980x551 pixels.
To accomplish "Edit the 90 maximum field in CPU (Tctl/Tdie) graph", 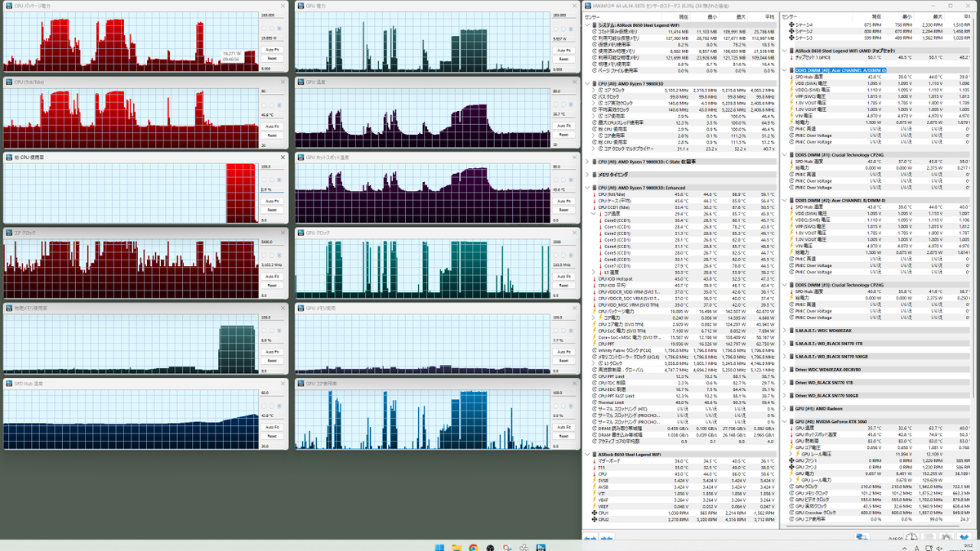I will pyautogui.click(x=272, y=92).
